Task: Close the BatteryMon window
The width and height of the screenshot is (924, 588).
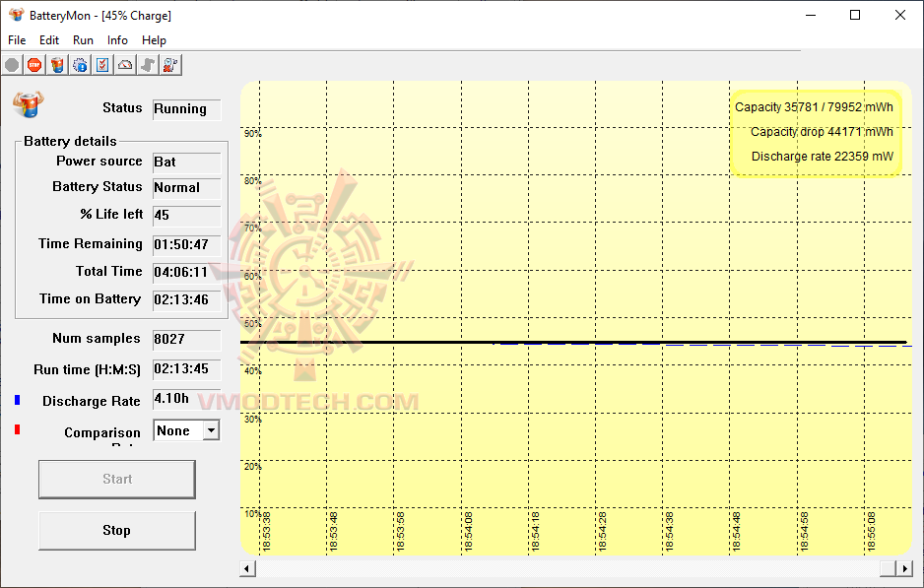Action: coord(899,16)
